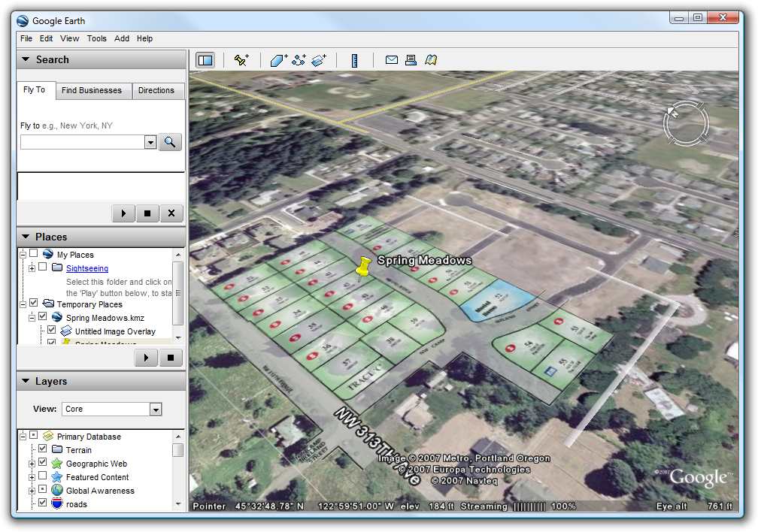The width and height of the screenshot is (758, 532).
Task: Collapse the Spring Meadows.kmz tree node
Action: 32,318
